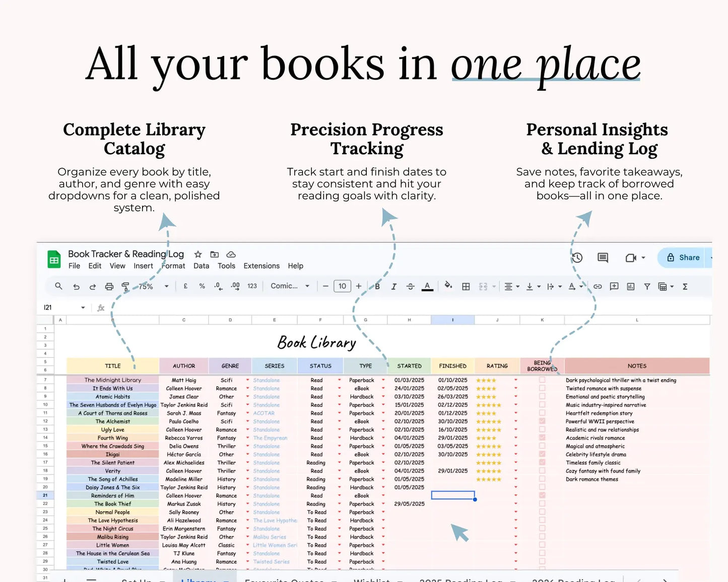Open the vertical align dropdown

click(534, 286)
